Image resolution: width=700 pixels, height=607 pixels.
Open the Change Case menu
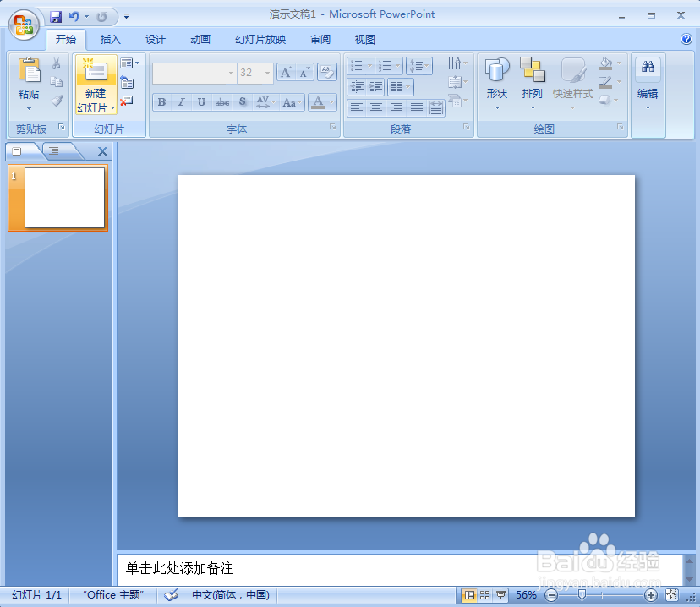coord(292,102)
